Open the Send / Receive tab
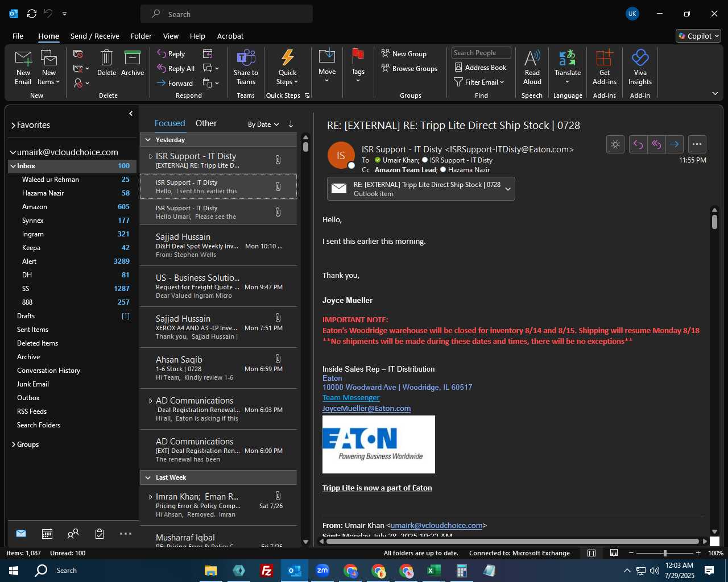728x582 pixels. [x=94, y=36]
